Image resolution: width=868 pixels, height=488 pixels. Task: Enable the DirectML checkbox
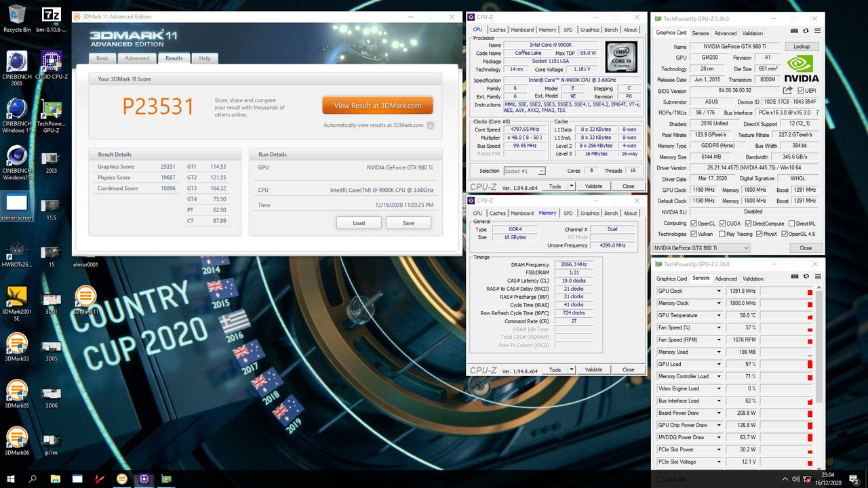coord(791,223)
